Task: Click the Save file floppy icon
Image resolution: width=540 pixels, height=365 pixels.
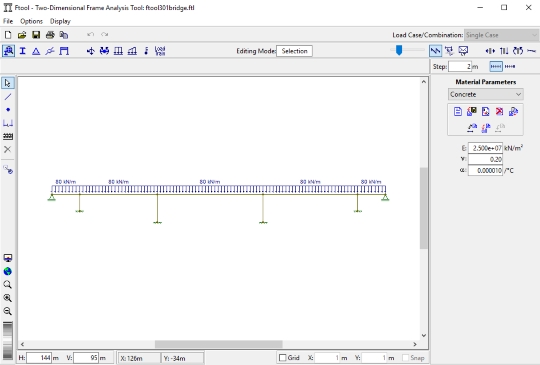Action: [x=36, y=34]
